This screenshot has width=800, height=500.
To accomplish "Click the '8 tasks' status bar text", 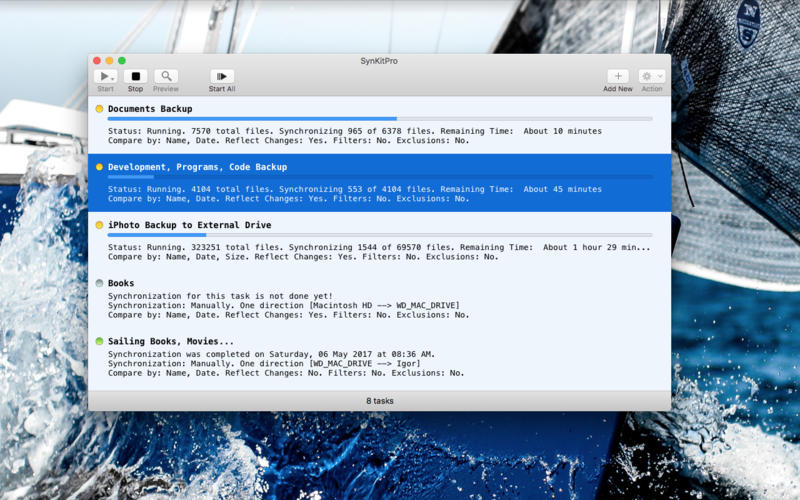I will pyautogui.click(x=380, y=401).
